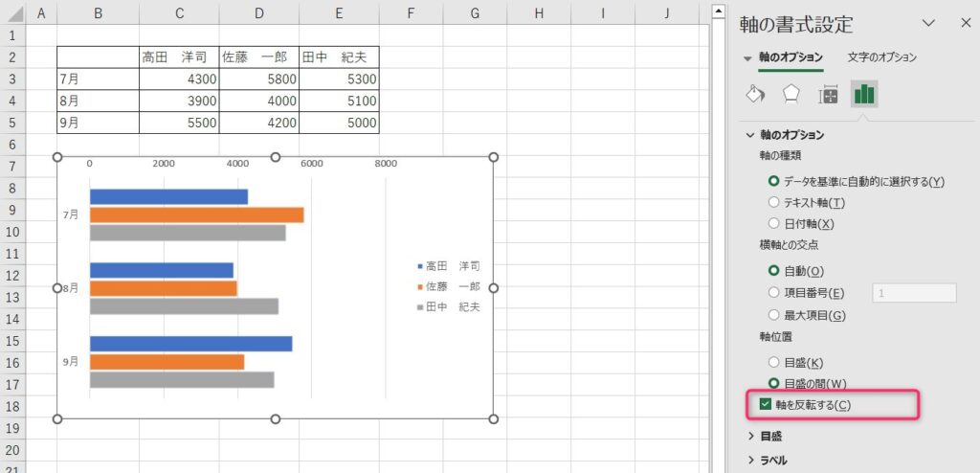This screenshot has width=980, height=473.
Task: Open the Size & Properties icon tab
Action: [828, 94]
